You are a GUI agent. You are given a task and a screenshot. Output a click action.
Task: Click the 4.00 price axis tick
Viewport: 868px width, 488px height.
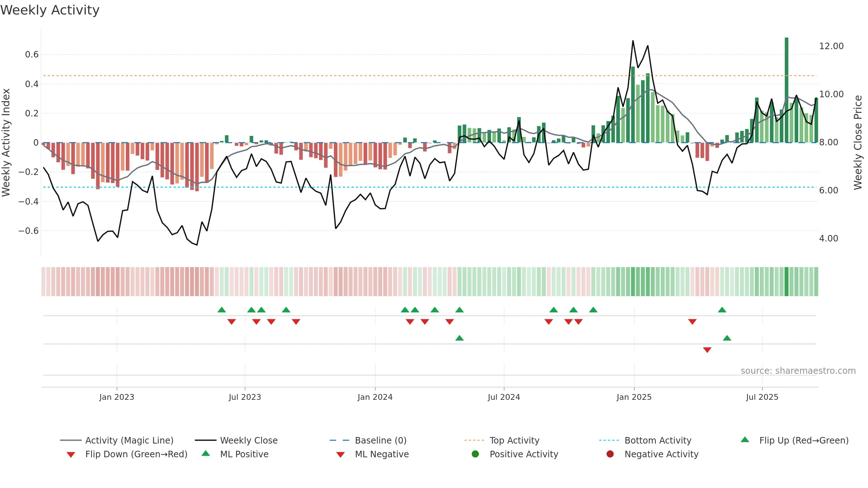click(829, 239)
